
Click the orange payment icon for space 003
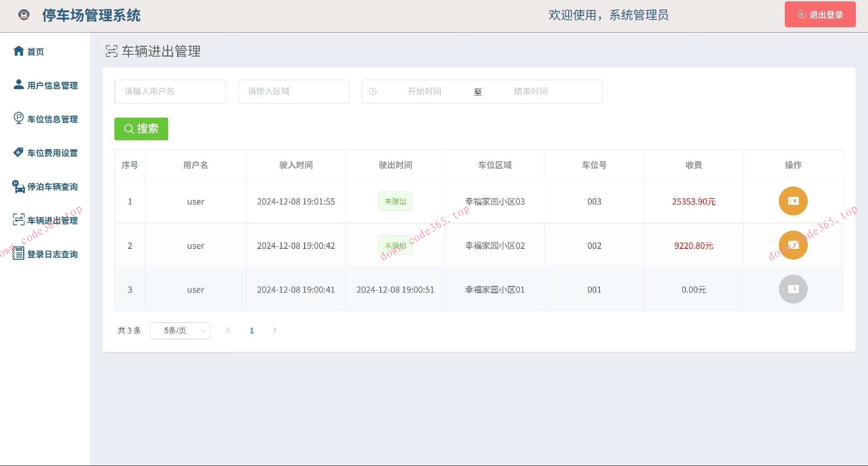[x=793, y=201]
